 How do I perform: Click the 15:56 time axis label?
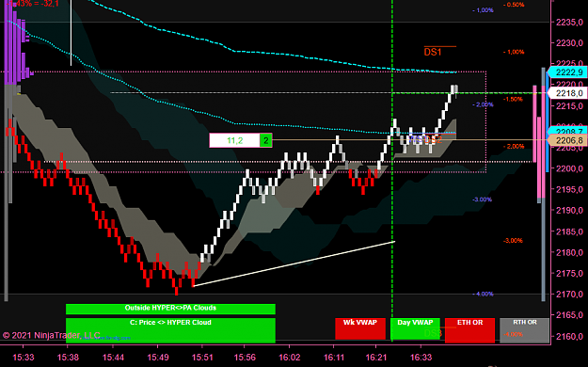245,358
